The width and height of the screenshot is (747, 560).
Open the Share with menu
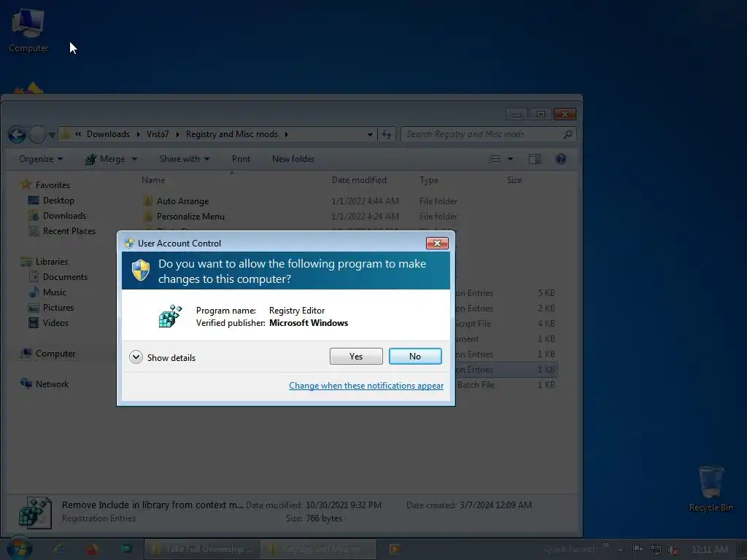185,159
